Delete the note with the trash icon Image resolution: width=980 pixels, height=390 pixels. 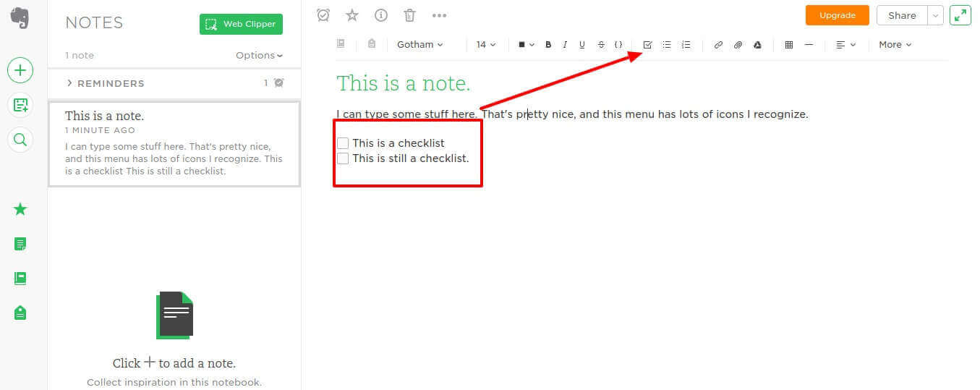pos(410,14)
